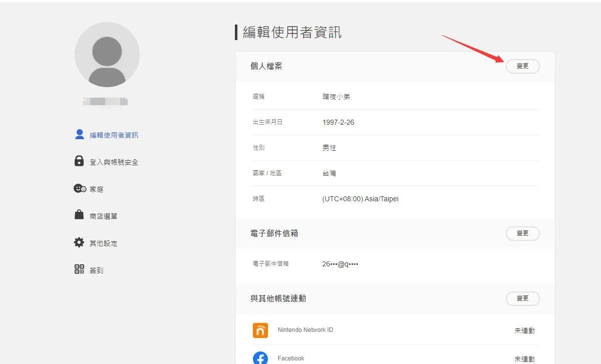The width and height of the screenshot is (601, 364).
Task: Click the lock icon for 登入與帳號安全
Action: pyautogui.click(x=79, y=161)
